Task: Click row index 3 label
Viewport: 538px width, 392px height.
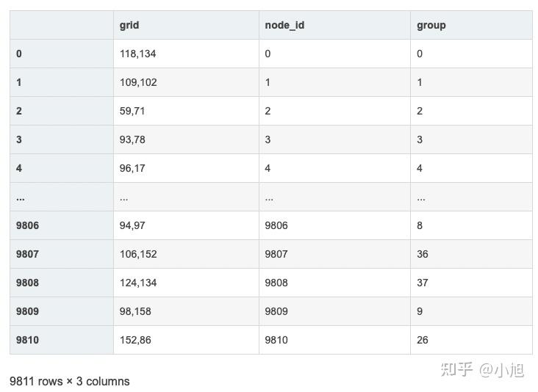Action: pyautogui.click(x=19, y=139)
